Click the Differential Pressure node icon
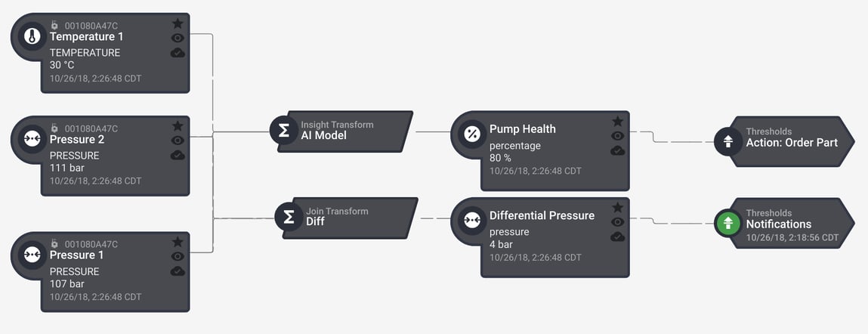Viewport: 868px width, 334px height. (471, 221)
